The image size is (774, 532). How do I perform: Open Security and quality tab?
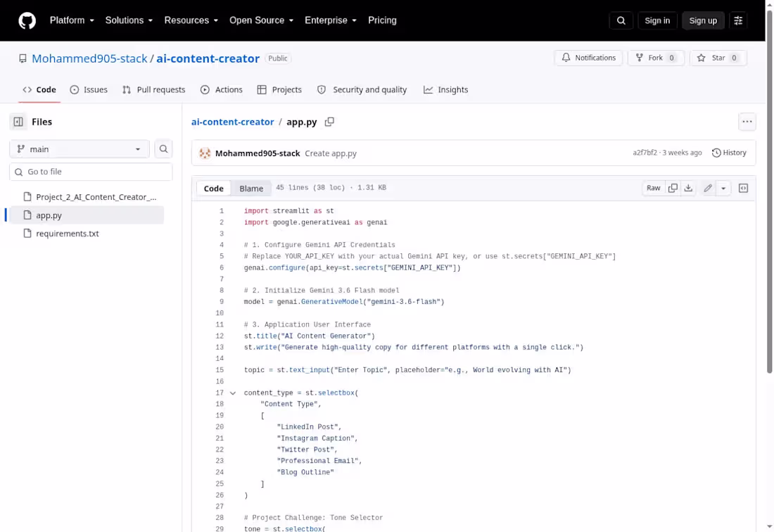pos(362,90)
